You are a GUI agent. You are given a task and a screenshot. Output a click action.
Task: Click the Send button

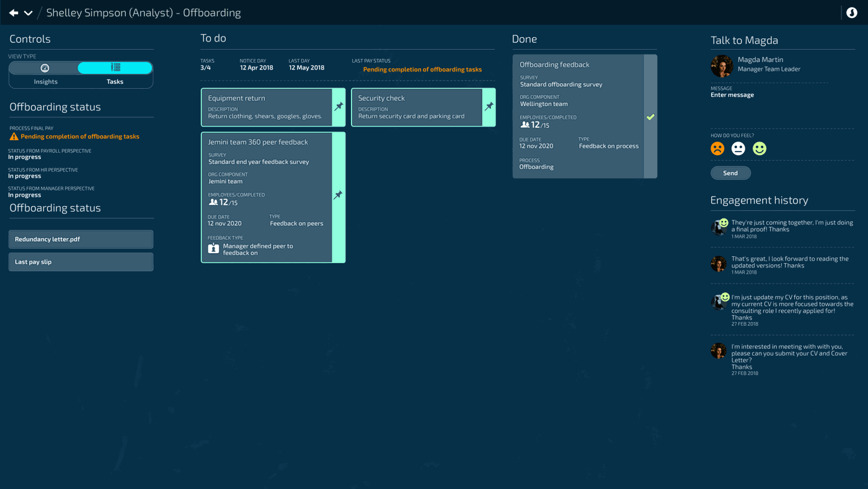pyautogui.click(x=730, y=173)
